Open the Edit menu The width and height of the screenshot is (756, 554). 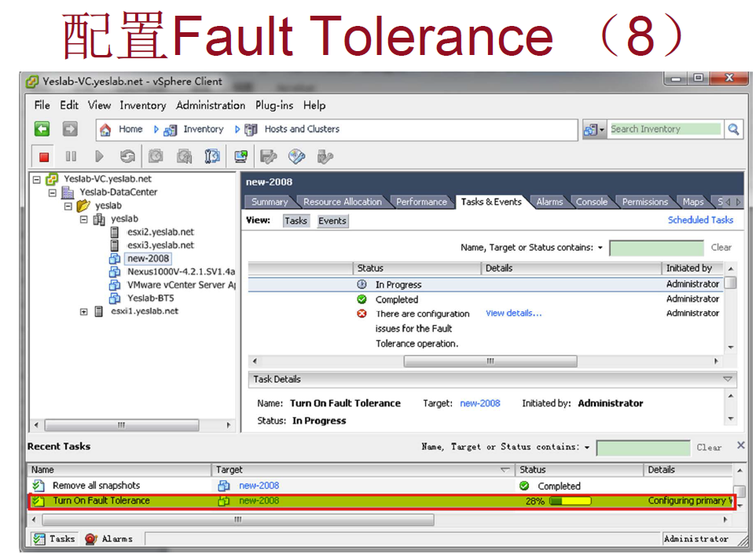(x=69, y=105)
